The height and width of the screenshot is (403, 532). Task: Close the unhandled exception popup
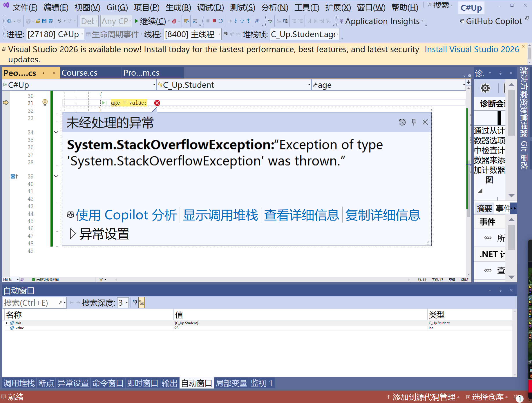[x=425, y=122]
